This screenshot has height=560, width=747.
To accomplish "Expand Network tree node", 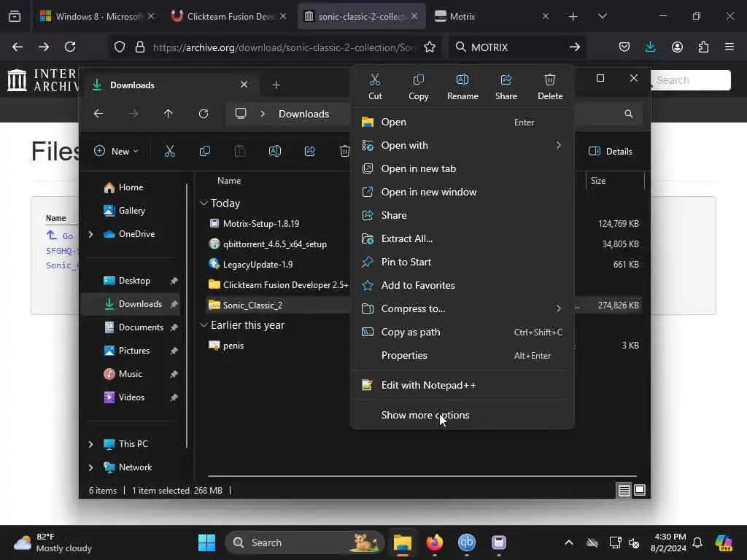I will pyautogui.click(x=90, y=467).
